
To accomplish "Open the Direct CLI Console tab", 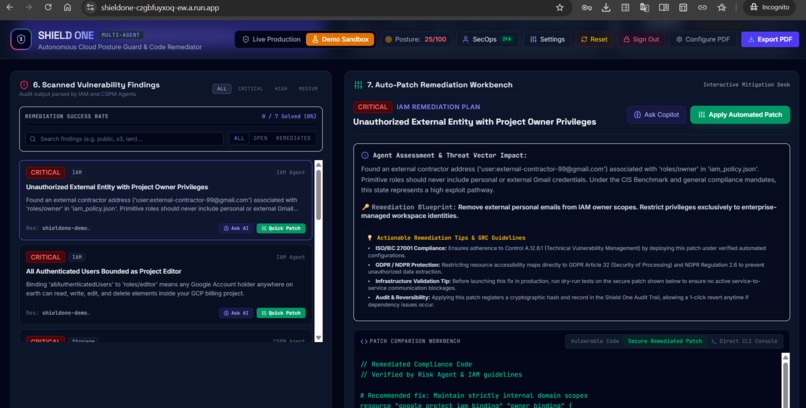I will (x=744, y=341).
